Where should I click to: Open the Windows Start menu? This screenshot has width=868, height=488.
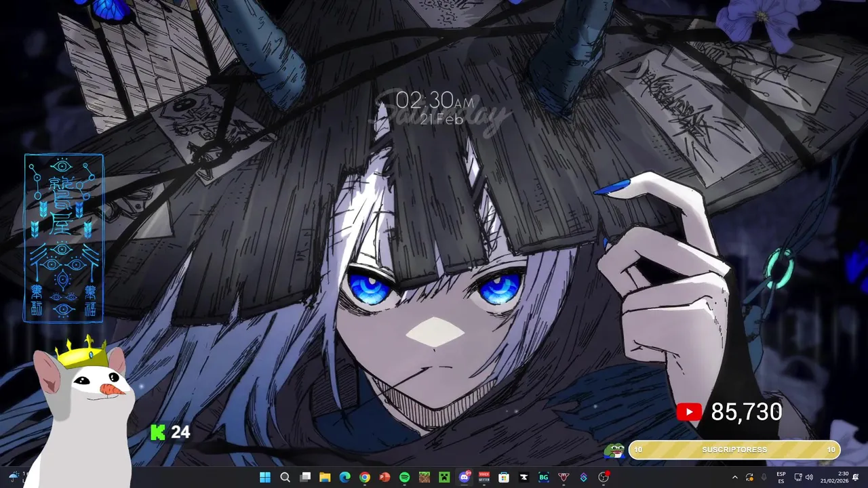[x=265, y=477]
